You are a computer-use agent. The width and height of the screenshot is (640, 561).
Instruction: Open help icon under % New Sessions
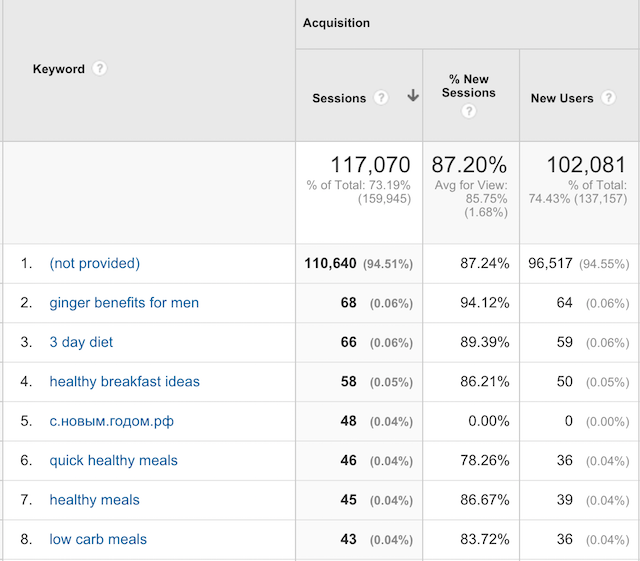point(469,111)
